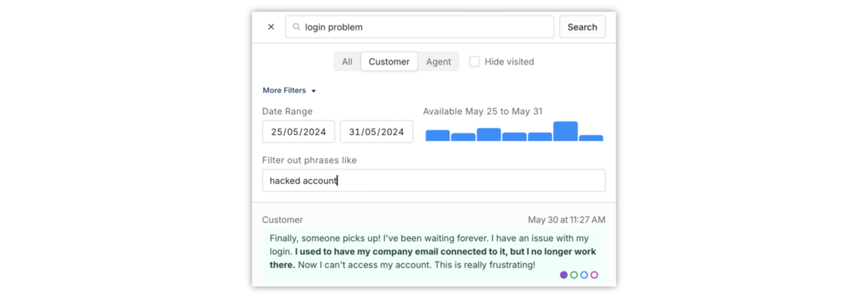Viewport: 868px width, 301px height.
Task: Open the end date field 31/05/2024
Action: 376,132
